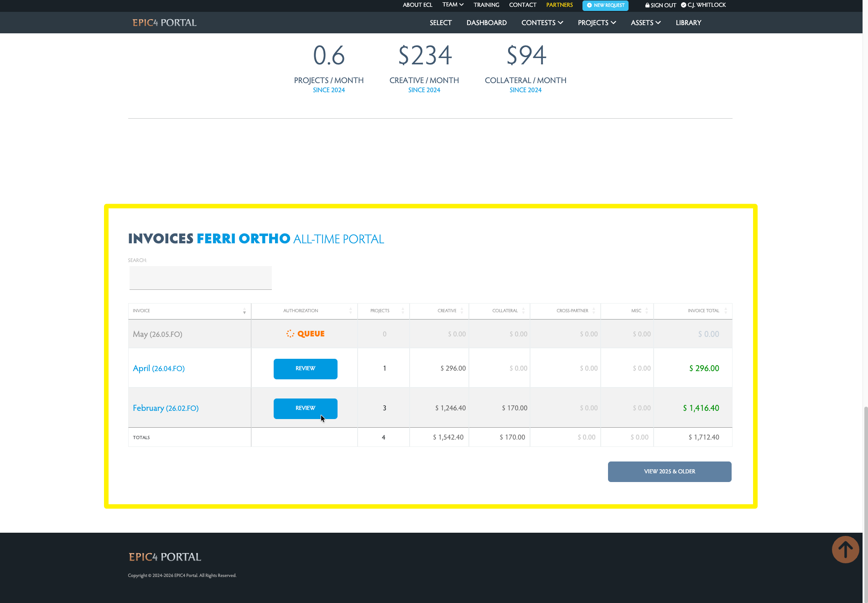The image size is (868, 603).
Task: Open February (26.02.FO) invoice link
Action: tap(166, 408)
